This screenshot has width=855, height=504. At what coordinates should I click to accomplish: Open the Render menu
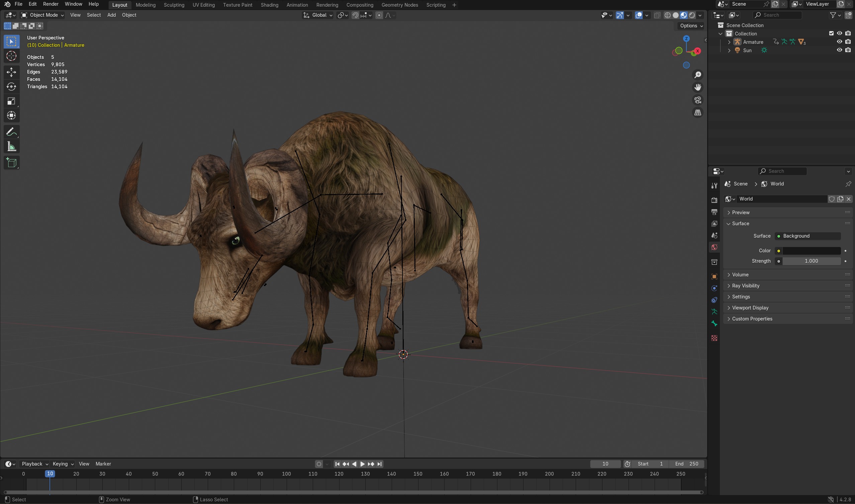51,4
